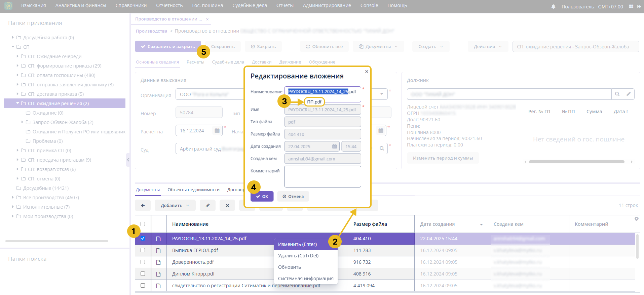
Task: Select Изменить (Enter) in context menu
Action: 298,244
